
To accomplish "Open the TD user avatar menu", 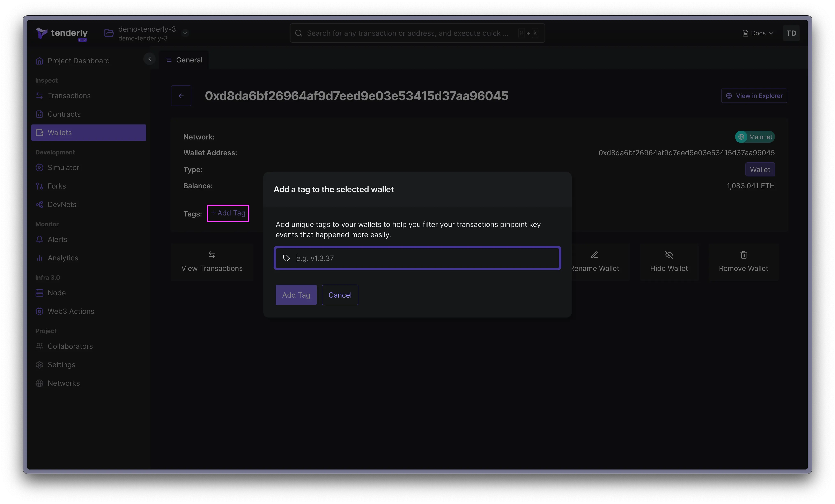I will tap(791, 33).
